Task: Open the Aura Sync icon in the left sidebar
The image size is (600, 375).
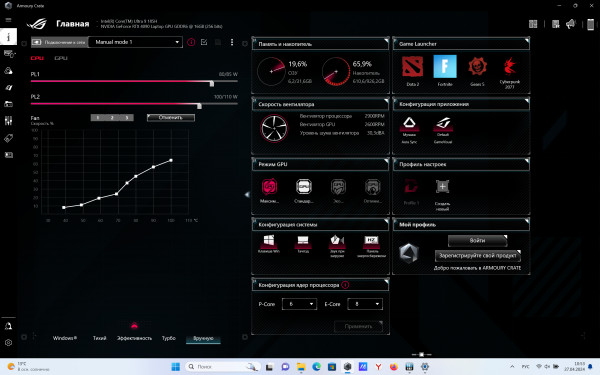Action: tap(8, 71)
